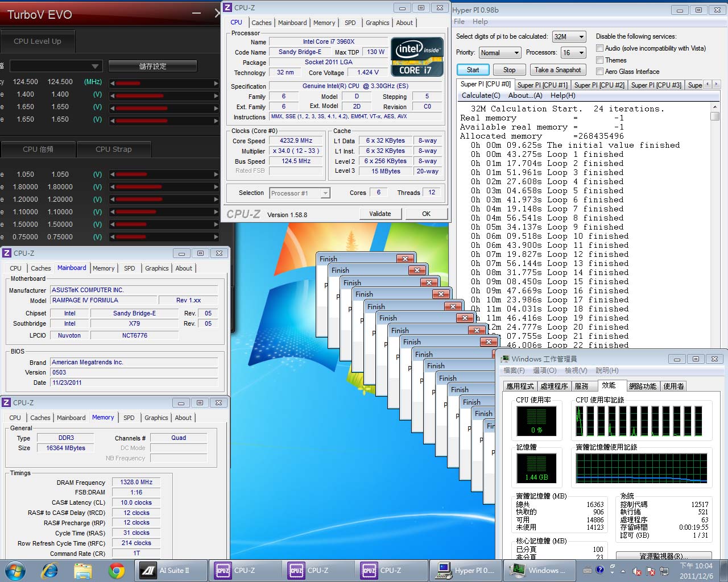Click Take a Snapshot button
Viewport: 728px width, 582px height.
[558, 70]
